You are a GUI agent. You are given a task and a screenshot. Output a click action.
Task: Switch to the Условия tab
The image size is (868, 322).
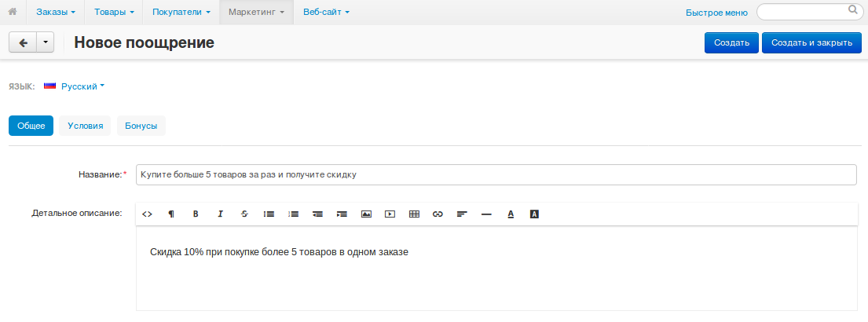[86, 126]
